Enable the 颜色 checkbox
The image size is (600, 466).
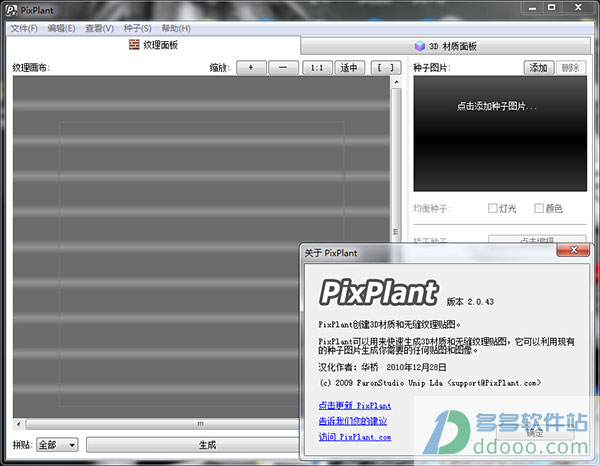click(539, 208)
